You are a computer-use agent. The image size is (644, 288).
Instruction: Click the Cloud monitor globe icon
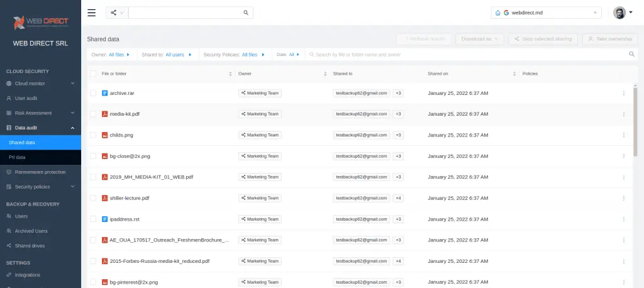tap(9, 84)
